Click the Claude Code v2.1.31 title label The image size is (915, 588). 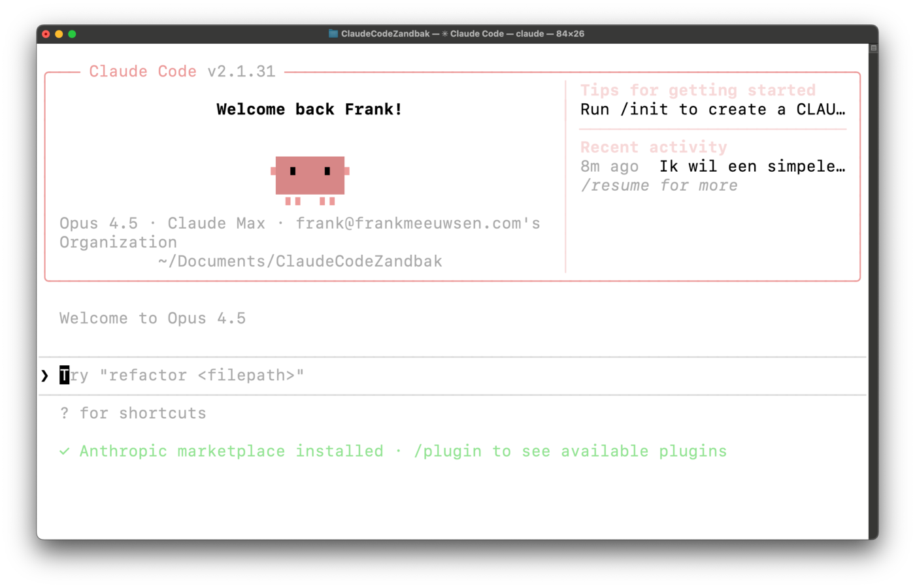[182, 72]
